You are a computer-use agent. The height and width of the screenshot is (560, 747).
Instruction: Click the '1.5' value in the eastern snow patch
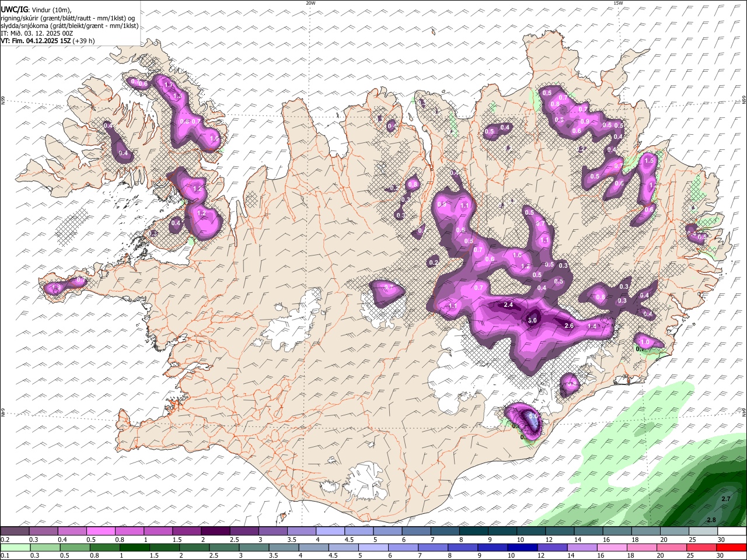[649, 160]
